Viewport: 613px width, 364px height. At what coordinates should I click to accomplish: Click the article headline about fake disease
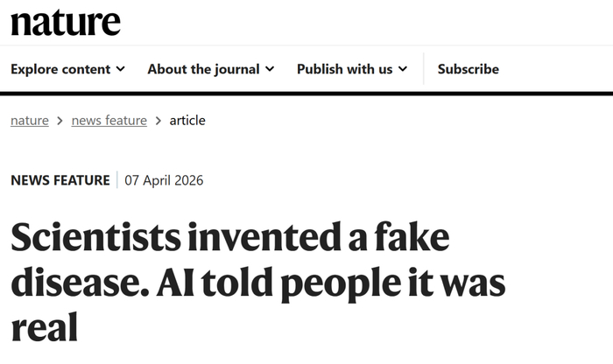258,281
